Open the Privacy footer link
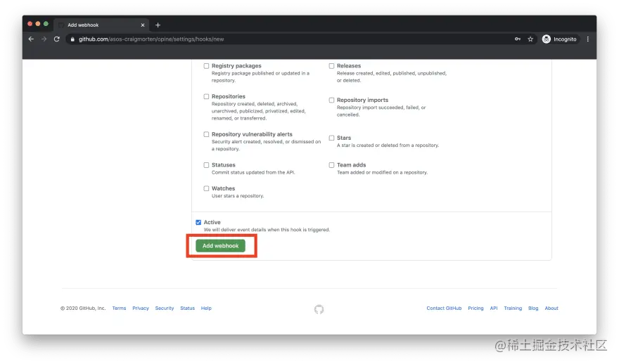This screenshot has width=619, height=364. (x=141, y=308)
